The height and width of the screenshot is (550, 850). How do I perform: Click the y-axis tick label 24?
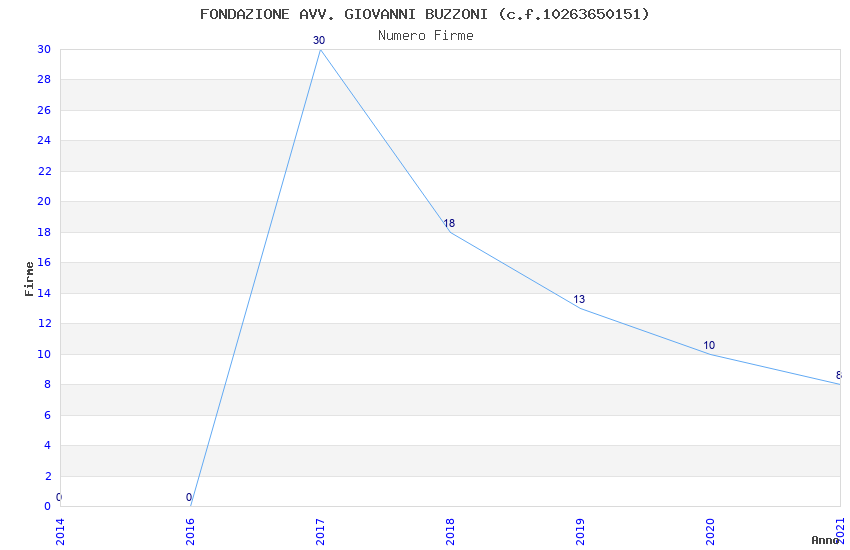pos(44,140)
